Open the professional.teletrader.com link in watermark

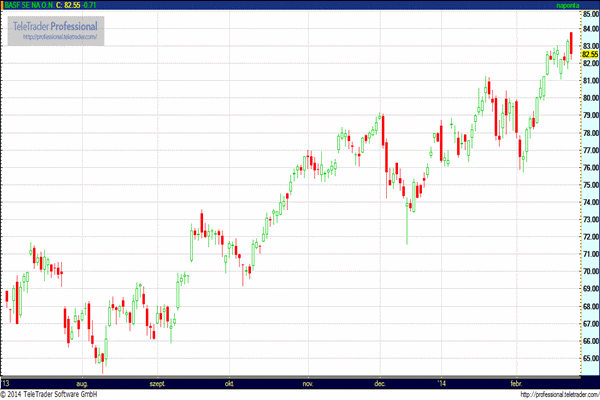pyautogui.click(x=60, y=37)
